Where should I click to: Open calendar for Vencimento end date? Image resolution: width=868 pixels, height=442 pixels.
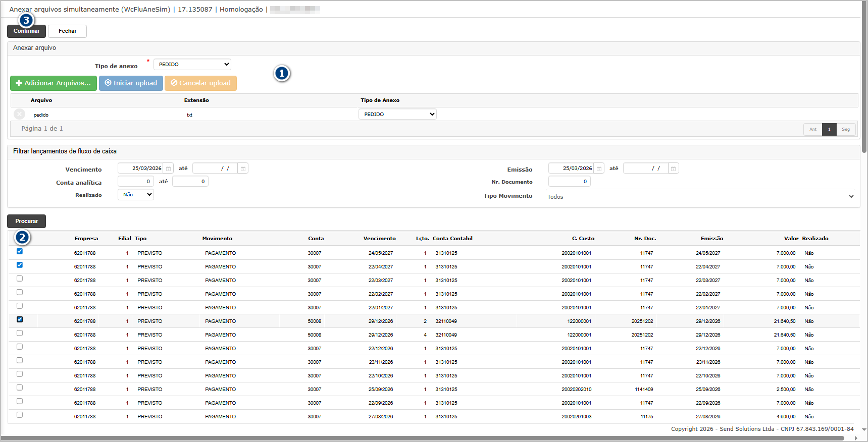[x=243, y=169]
